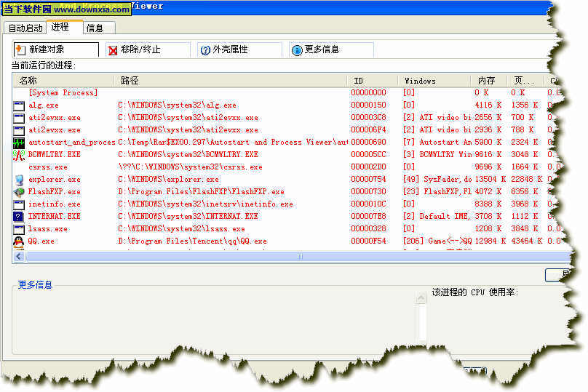Select the autostart_and_process row icon
The height and width of the screenshot is (392, 588).
click(19, 143)
